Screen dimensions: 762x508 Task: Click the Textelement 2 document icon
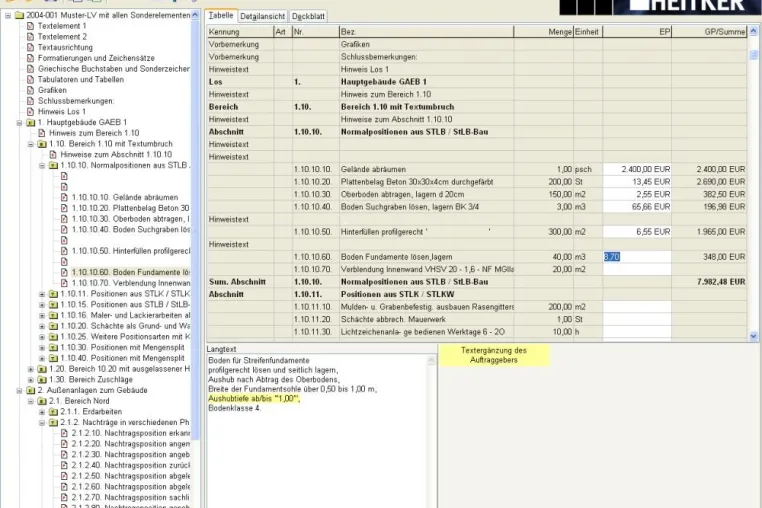(x=30, y=36)
